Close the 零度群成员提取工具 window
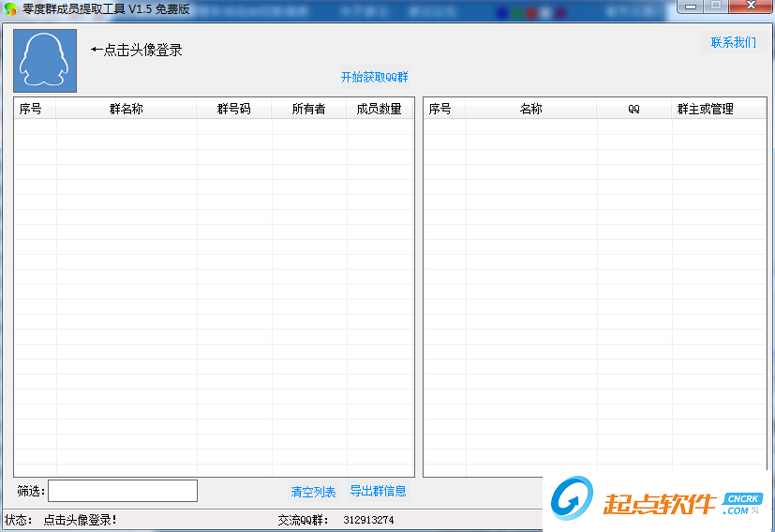775x532 pixels. pyautogui.click(x=751, y=7)
